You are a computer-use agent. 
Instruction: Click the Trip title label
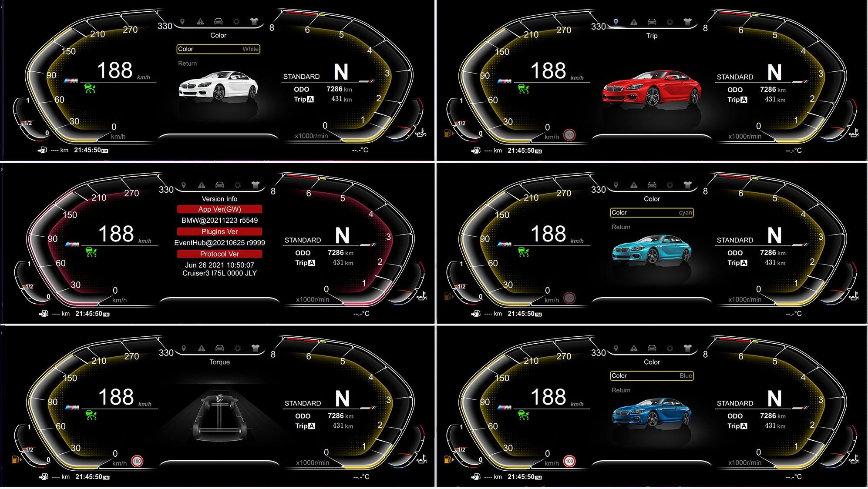click(x=652, y=36)
